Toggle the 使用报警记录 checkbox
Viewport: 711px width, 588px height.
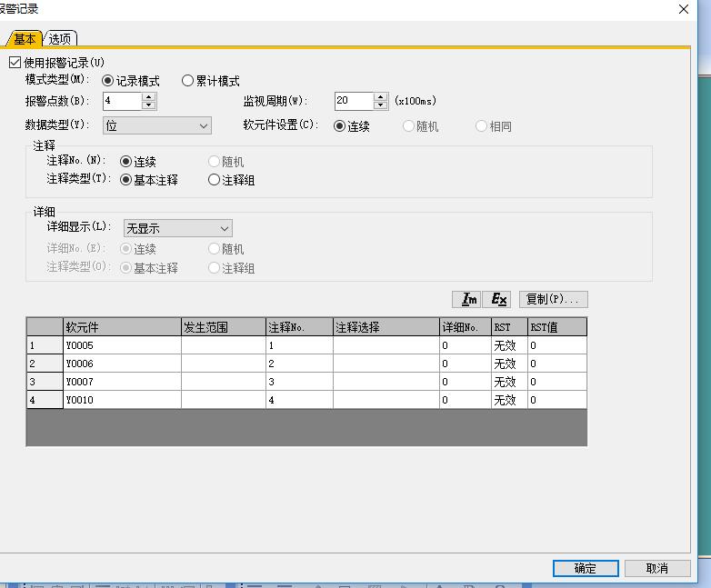coord(15,63)
